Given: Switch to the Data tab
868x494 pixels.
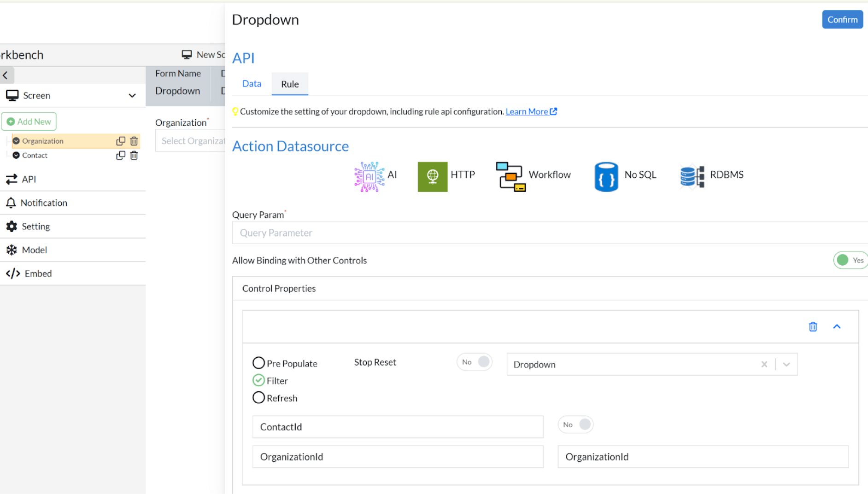Looking at the screenshot, I should click(x=252, y=84).
